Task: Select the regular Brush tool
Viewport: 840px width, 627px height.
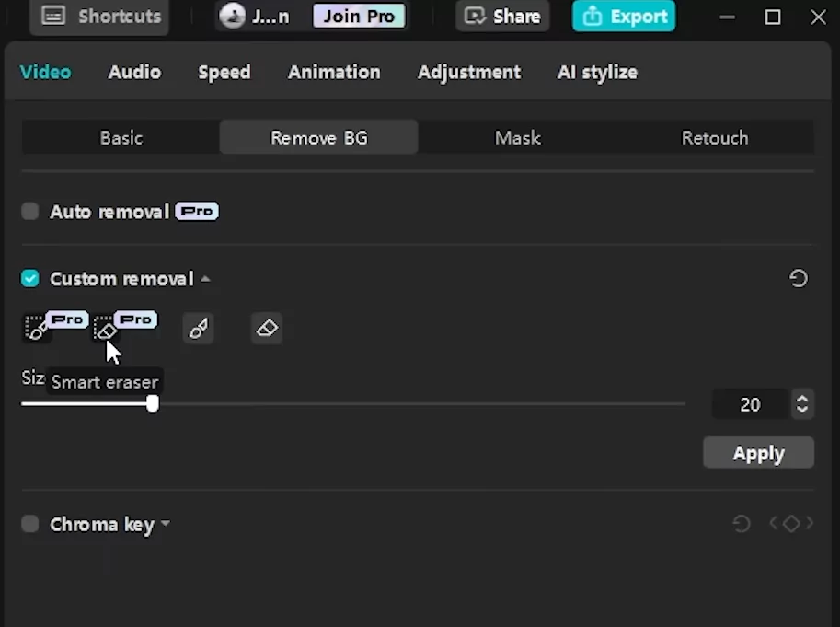Action: pyautogui.click(x=199, y=328)
